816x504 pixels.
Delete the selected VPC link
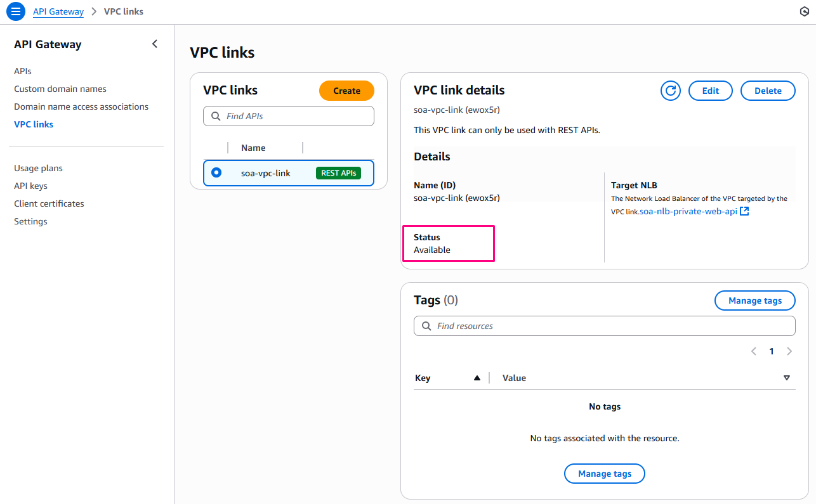(x=768, y=91)
